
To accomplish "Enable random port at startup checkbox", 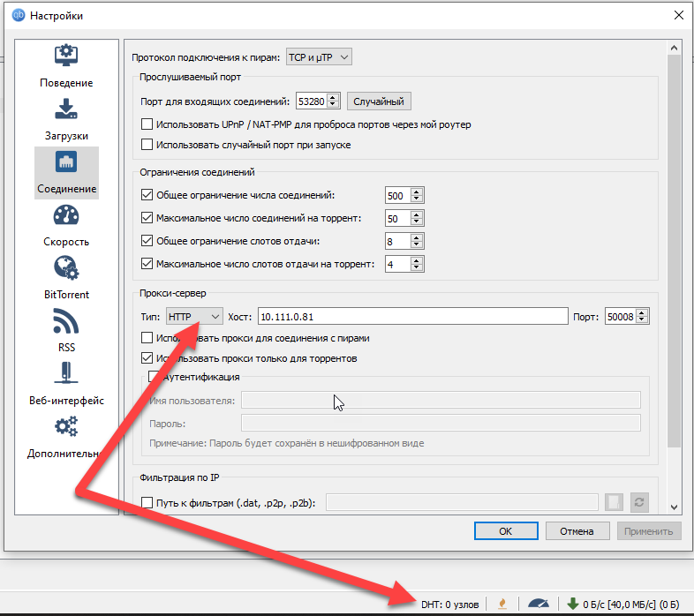I will pyautogui.click(x=147, y=145).
